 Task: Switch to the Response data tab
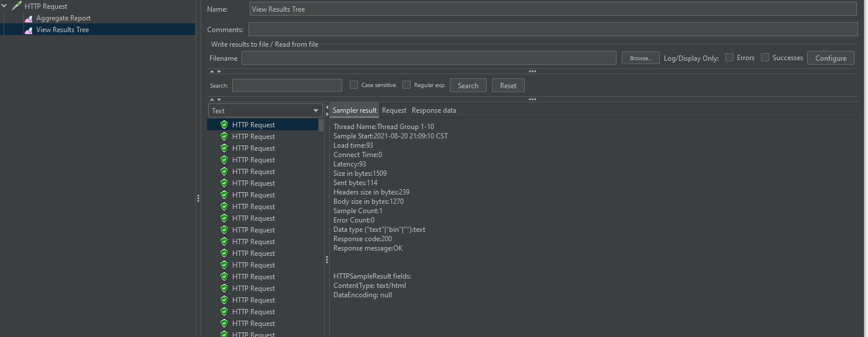coord(433,110)
